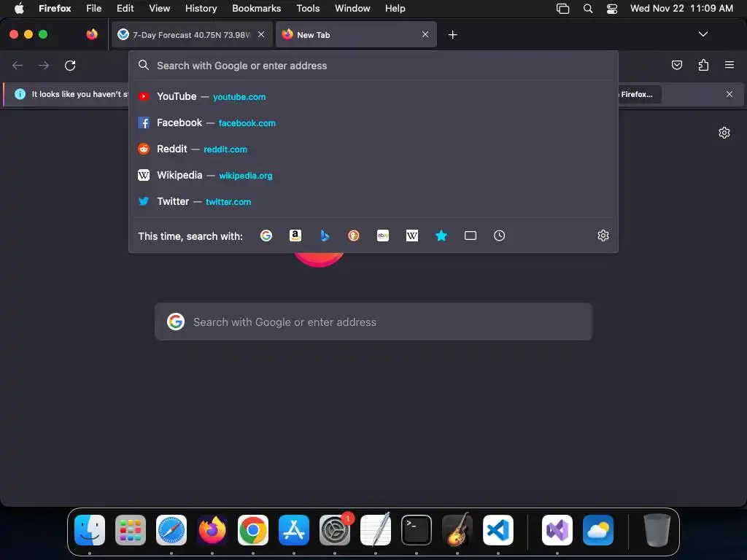Image resolution: width=747 pixels, height=560 pixels.
Task: Open TextEdit from the Dock
Action: tap(376, 530)
